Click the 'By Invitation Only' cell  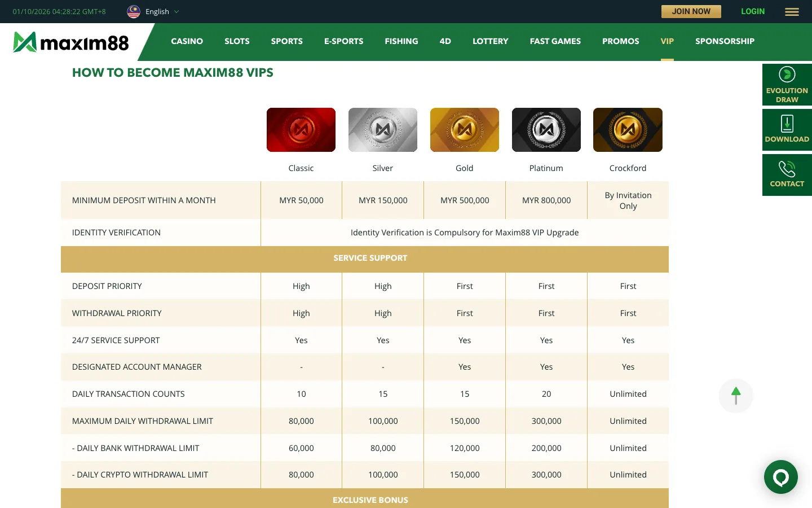click(628, 200)
